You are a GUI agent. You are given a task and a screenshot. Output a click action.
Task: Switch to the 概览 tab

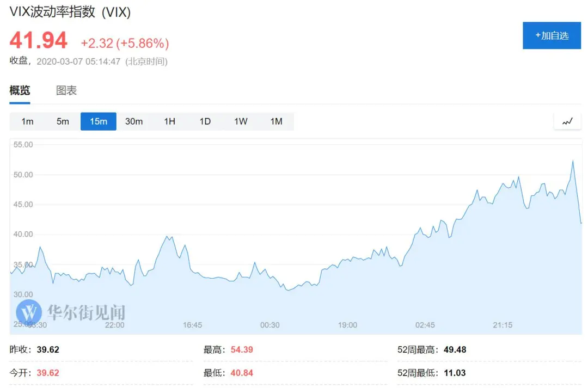point(20,90)
